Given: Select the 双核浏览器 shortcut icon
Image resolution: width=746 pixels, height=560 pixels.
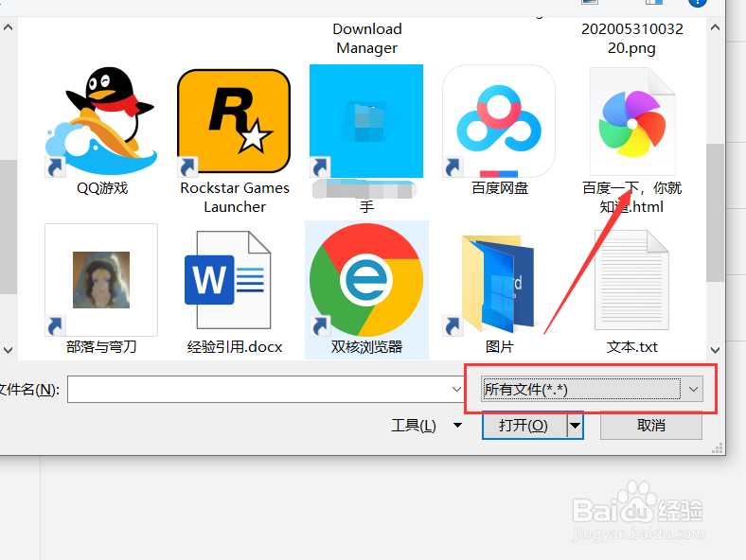Looking at the screenshot, I should click(x=366, y=280).
